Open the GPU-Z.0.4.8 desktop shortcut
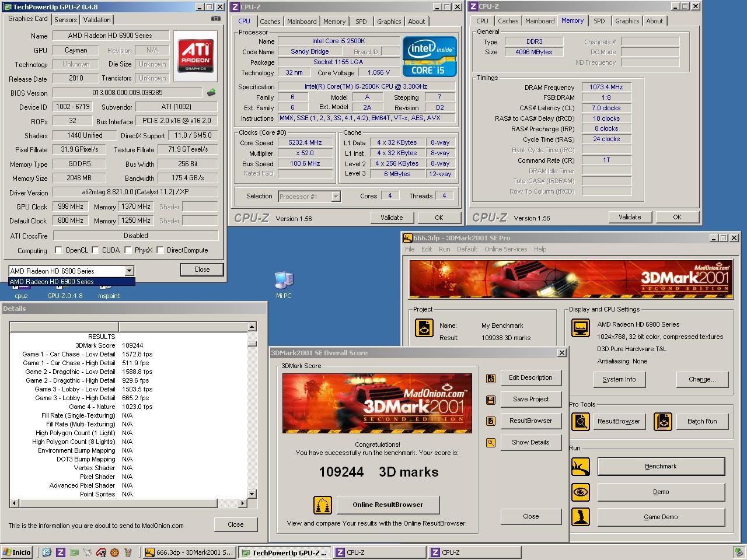 point(65,291)
